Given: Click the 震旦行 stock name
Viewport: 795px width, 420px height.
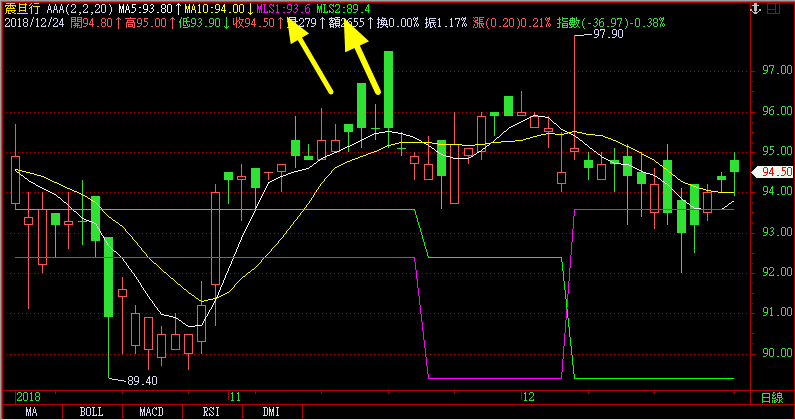Looking at the screenshot, I should click(21, 7).
